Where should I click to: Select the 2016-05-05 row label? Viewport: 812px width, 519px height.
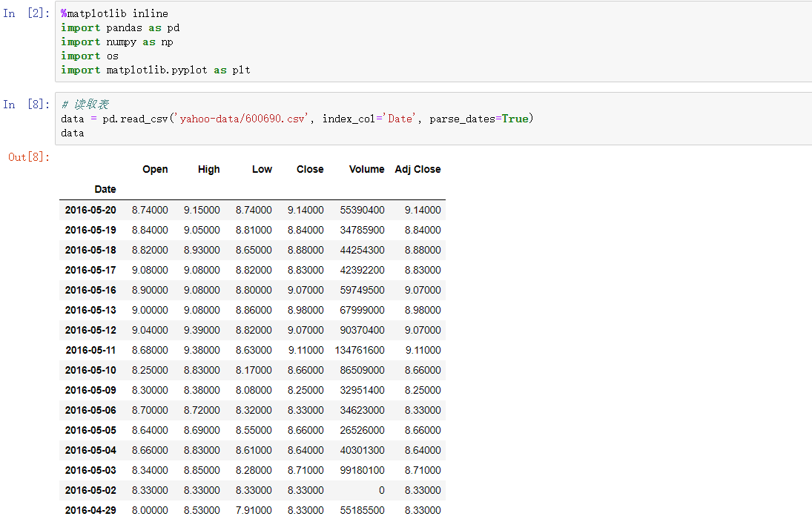coord(90,431)
